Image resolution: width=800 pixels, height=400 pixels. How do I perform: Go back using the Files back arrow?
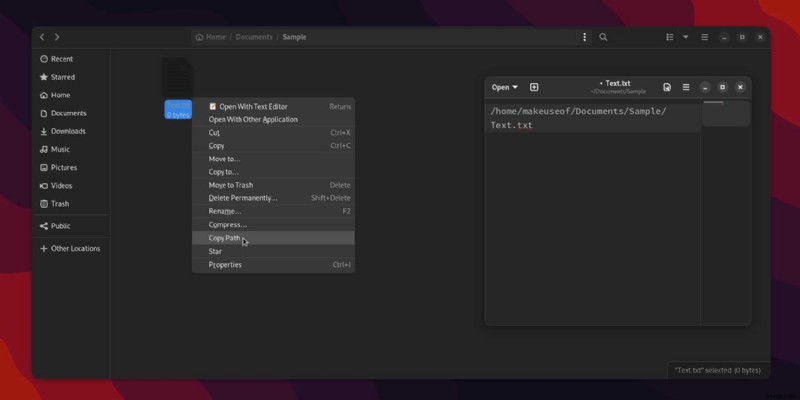pos(42,37)
